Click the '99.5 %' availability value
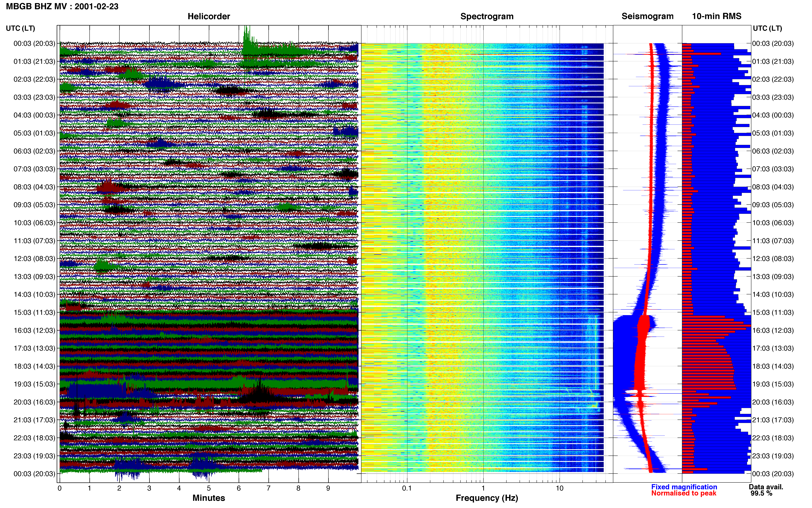This screenshot has height=508, width=812. tap(761, 493)
